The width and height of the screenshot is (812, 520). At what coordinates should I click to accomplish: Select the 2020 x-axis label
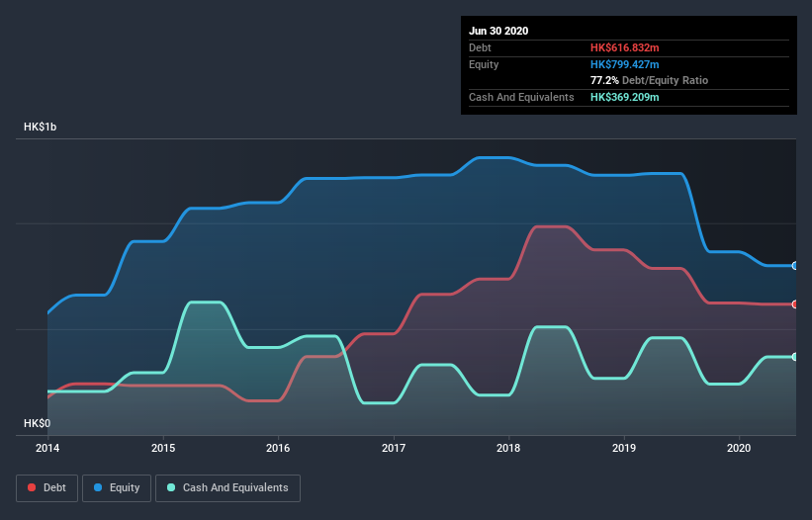pos(739,448)
